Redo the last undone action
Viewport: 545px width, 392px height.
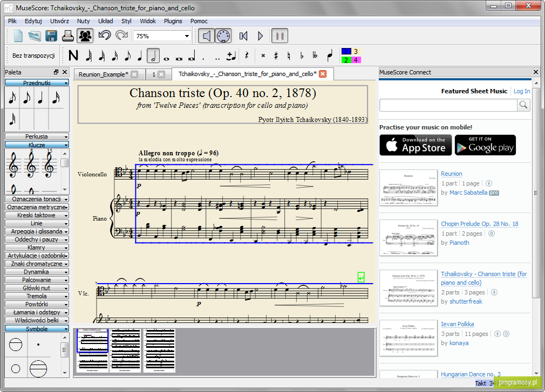pyautogui.click(x=121, y=36)
